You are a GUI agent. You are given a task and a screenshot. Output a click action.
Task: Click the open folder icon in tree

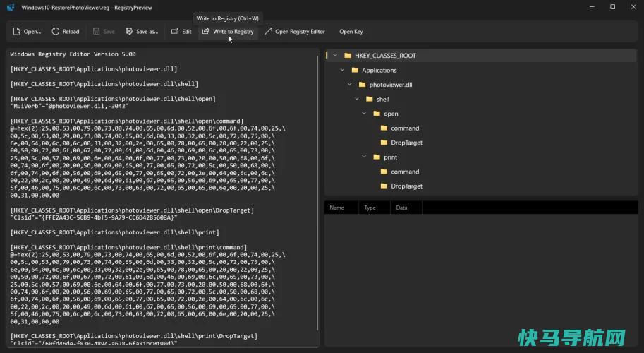pos(377,114)
